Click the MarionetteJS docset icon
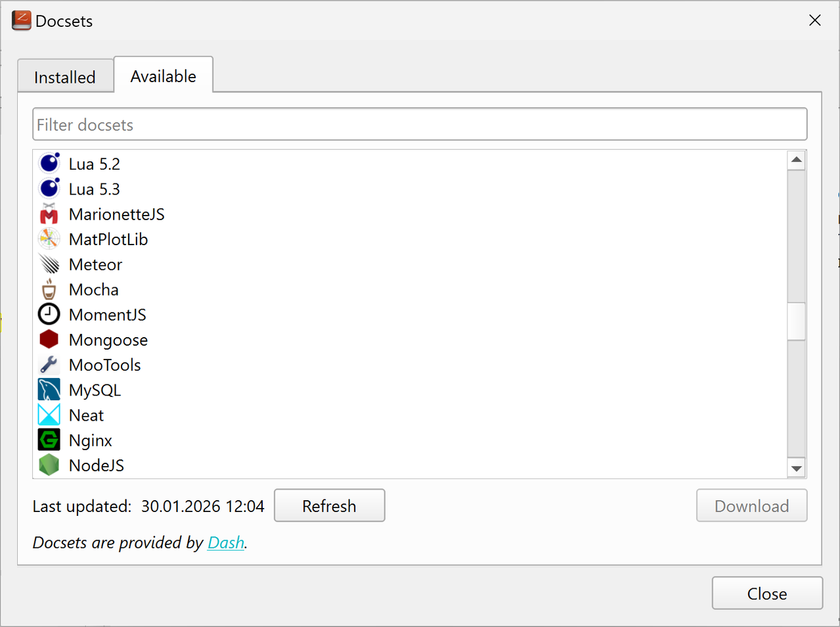Viewport: 840px width, 627px height. (x=49, y=214)
